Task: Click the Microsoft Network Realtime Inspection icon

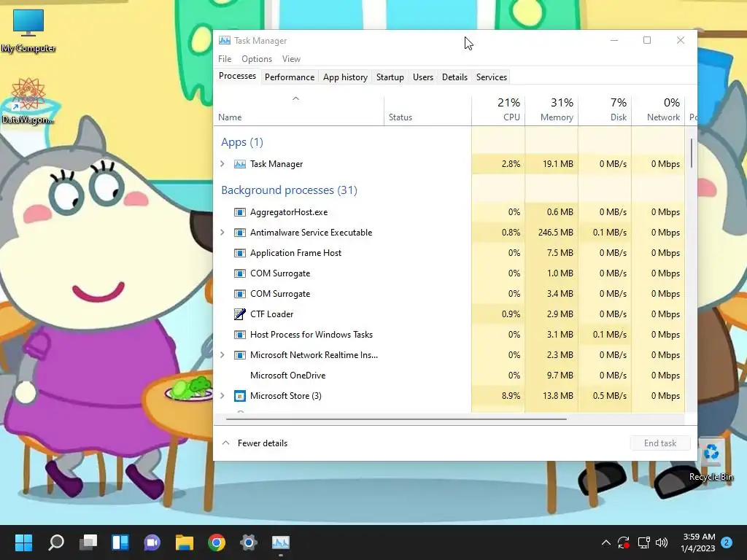Action: (239, 355)
